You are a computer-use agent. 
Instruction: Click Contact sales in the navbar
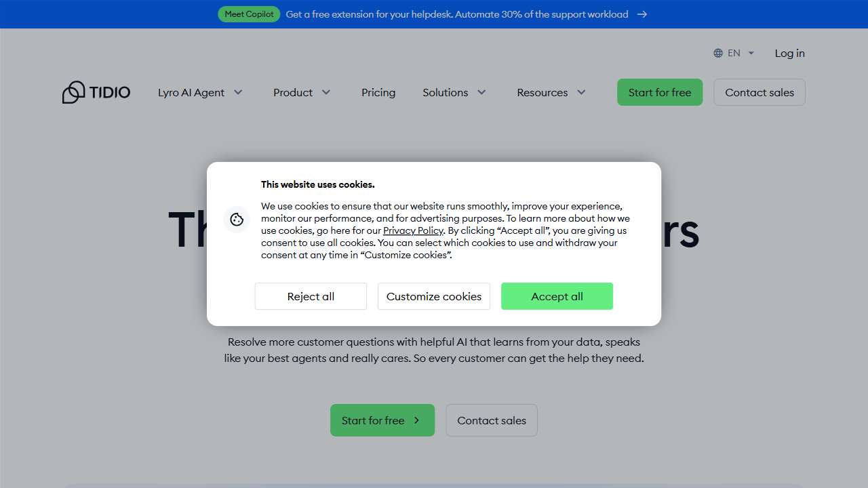(759, 92)
